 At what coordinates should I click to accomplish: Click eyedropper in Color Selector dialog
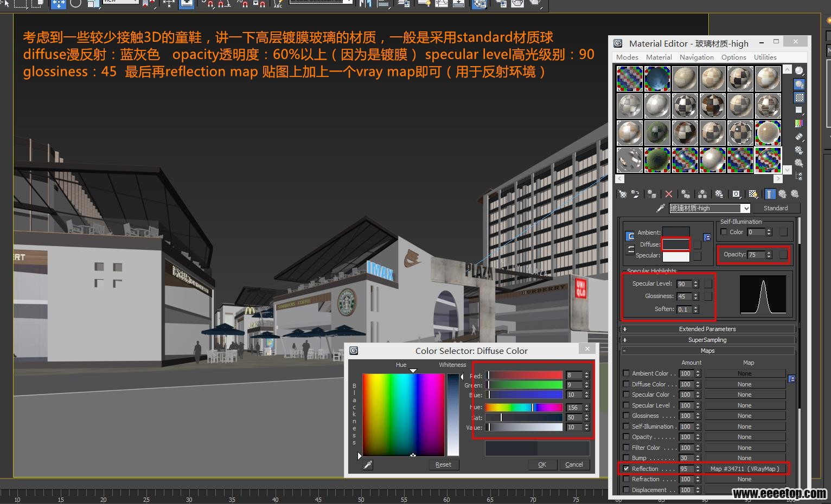368,464
